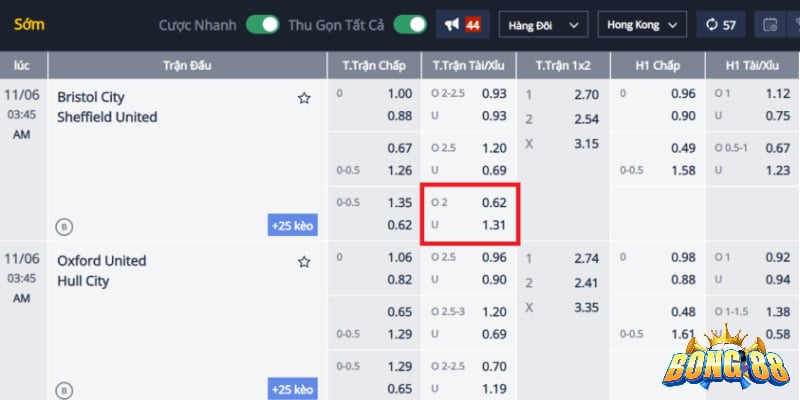Image resolution: width=800 pixels, height=400 pixels.
Task: Click the refresh icon showing 57
Action: click(x=720, y=24)
